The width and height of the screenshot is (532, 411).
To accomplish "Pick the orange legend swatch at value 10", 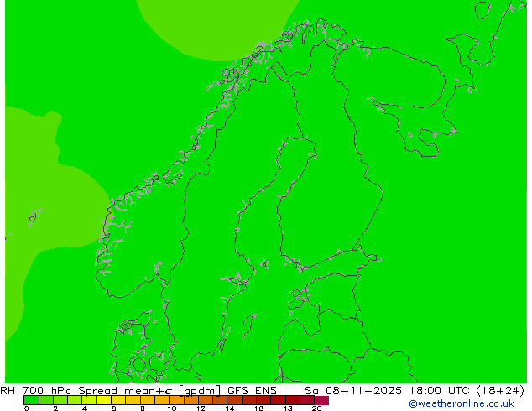I will (x=176, y=400).
